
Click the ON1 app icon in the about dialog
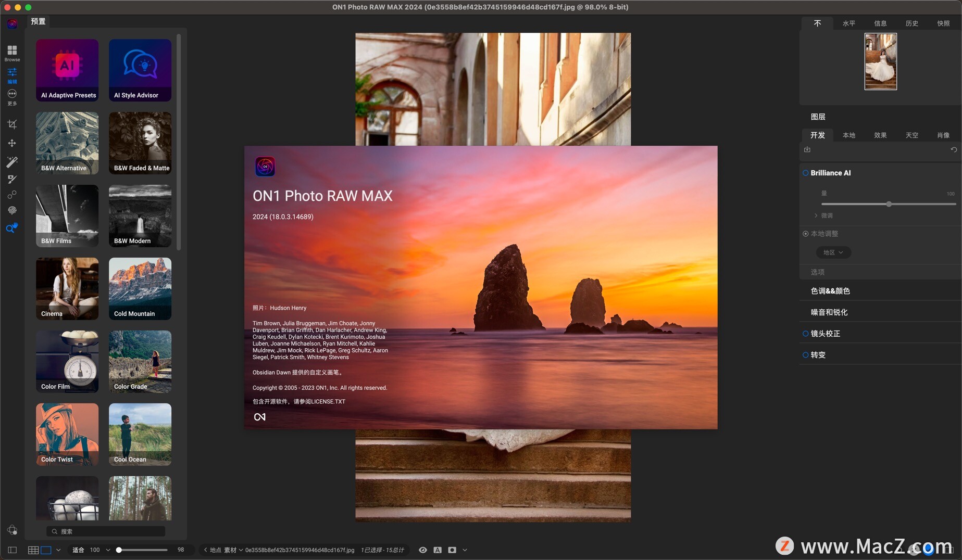pos(265,167)
